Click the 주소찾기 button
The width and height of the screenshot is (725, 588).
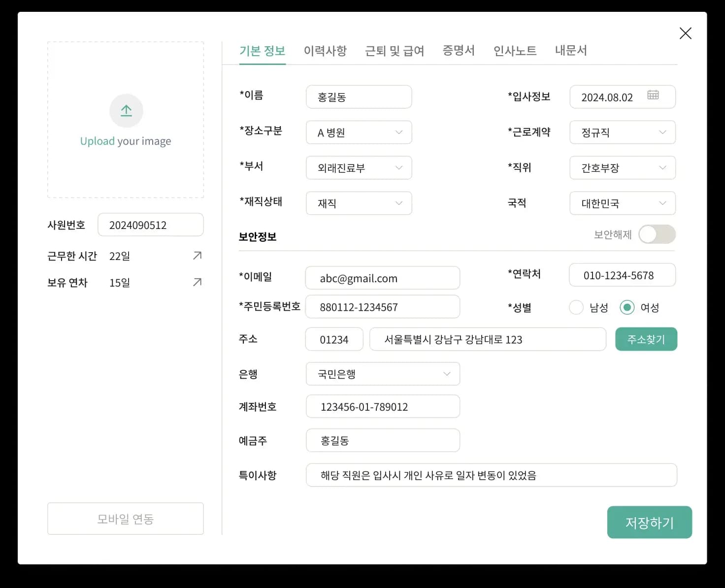coord(646,339)
